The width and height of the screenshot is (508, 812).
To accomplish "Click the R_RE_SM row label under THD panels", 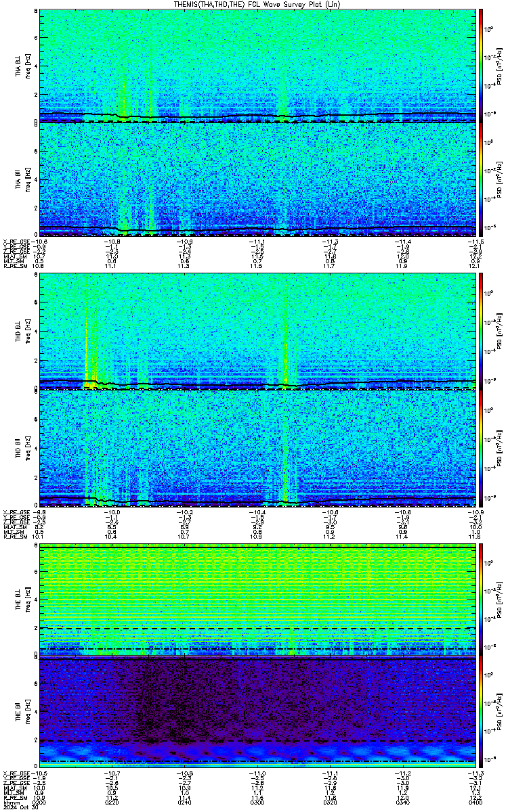I will pyautogui.click(x=15, y=537).
